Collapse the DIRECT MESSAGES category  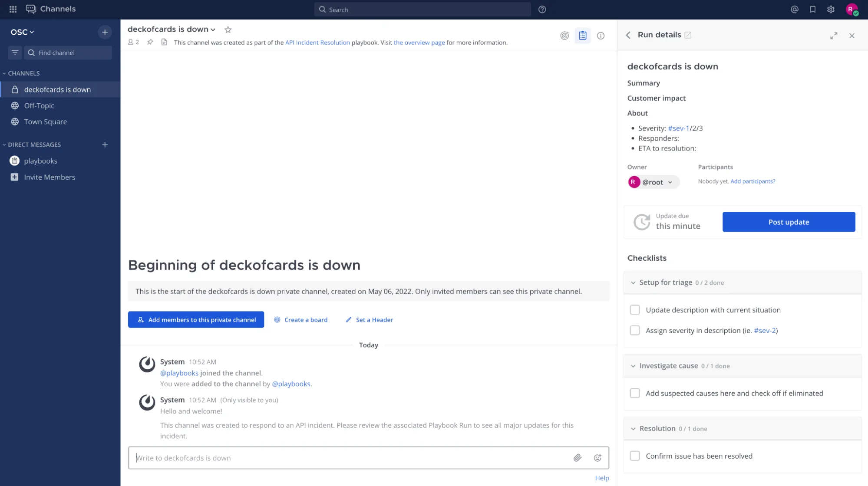pos(31,144)
